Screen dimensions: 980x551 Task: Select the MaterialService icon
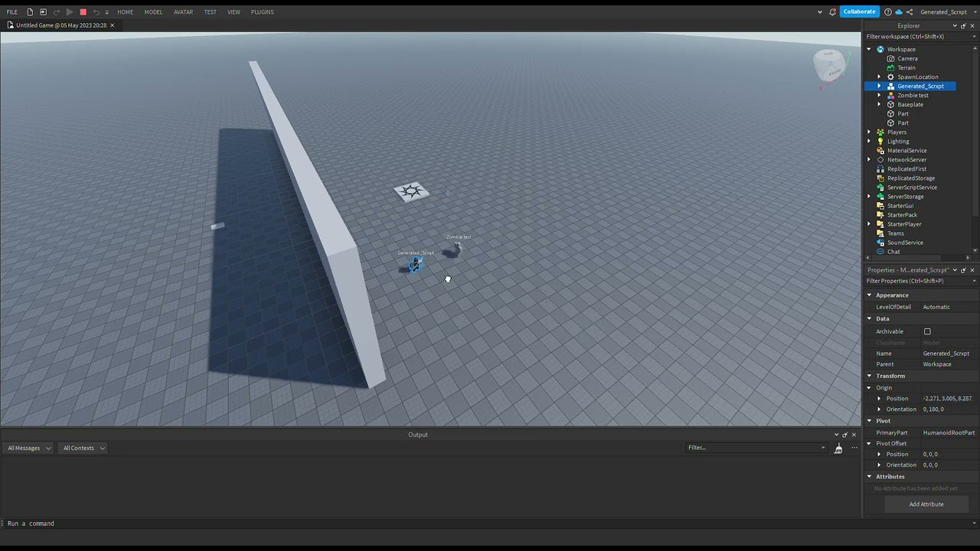click(x=880, y=151)
